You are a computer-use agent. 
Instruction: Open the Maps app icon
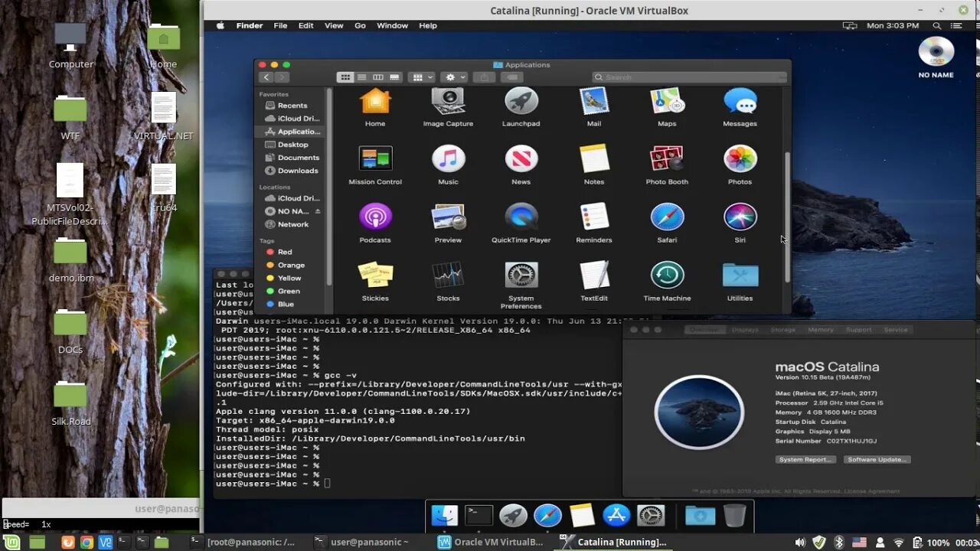point(667,102)
